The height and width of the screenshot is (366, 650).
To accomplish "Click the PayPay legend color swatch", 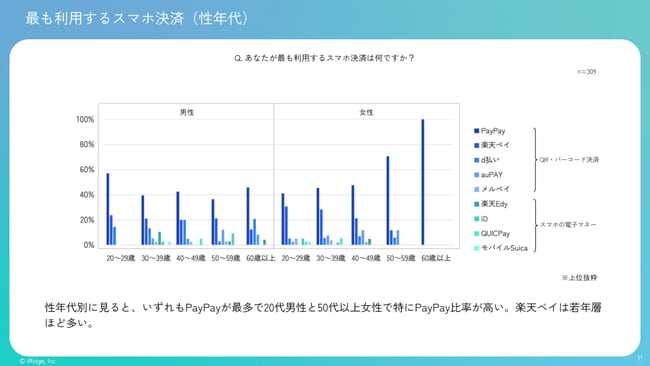I will tap(476, 131).
